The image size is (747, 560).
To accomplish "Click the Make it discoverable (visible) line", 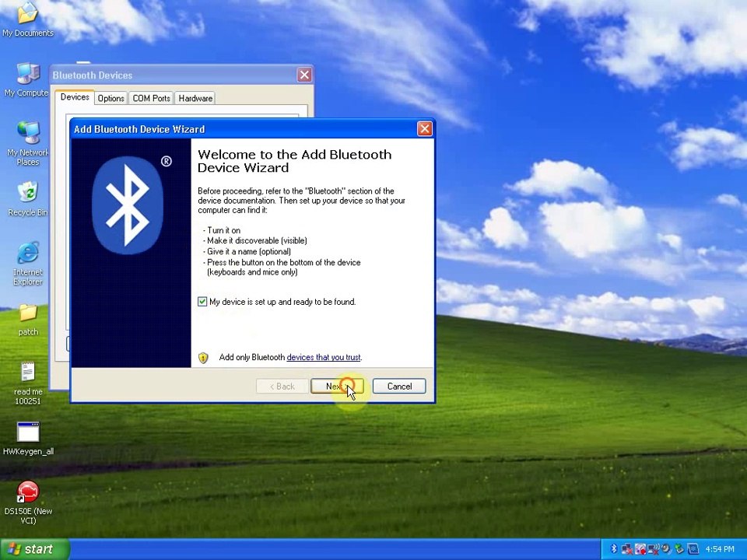I will pos(255,240).
